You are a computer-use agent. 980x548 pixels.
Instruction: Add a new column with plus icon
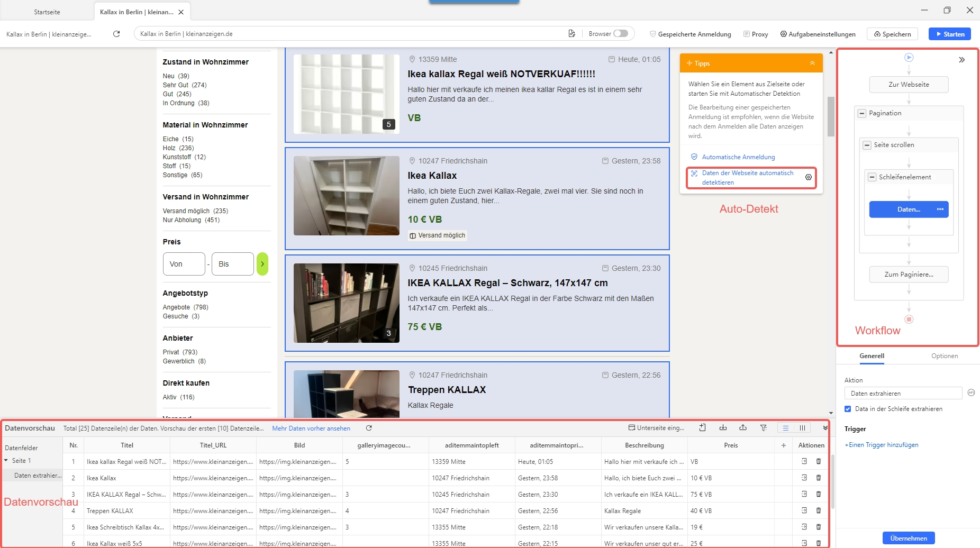click(x=783, y=445)
